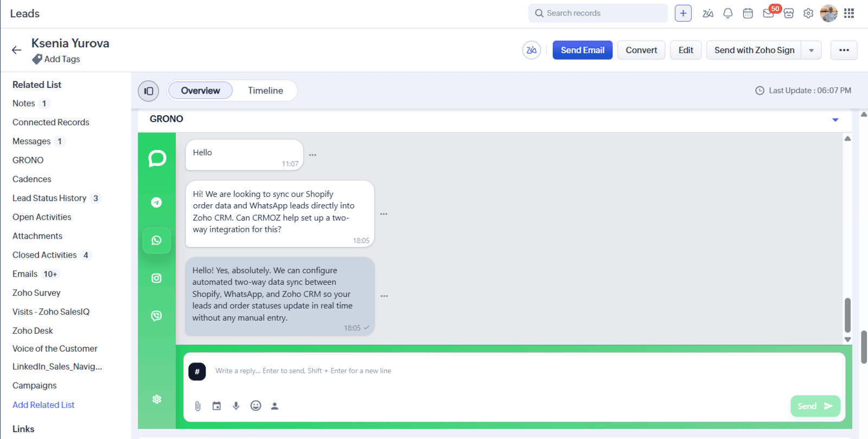Click the Add Related List link

pos(43,405)
